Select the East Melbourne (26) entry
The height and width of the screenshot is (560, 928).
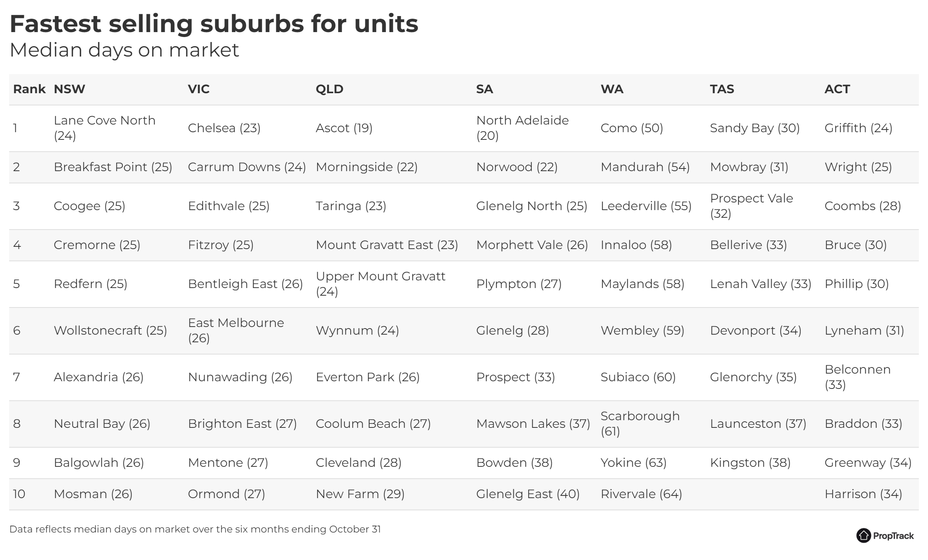(x=236, y=330)
